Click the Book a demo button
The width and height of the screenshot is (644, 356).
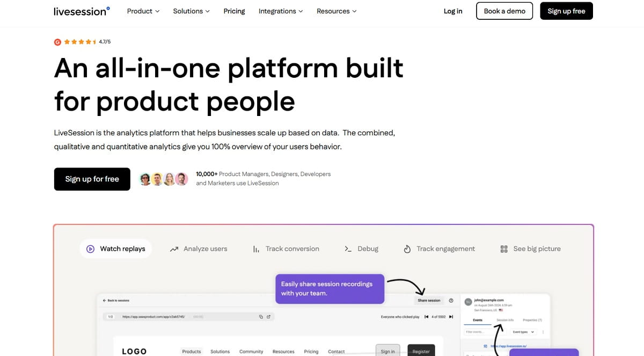pos(504,11)
